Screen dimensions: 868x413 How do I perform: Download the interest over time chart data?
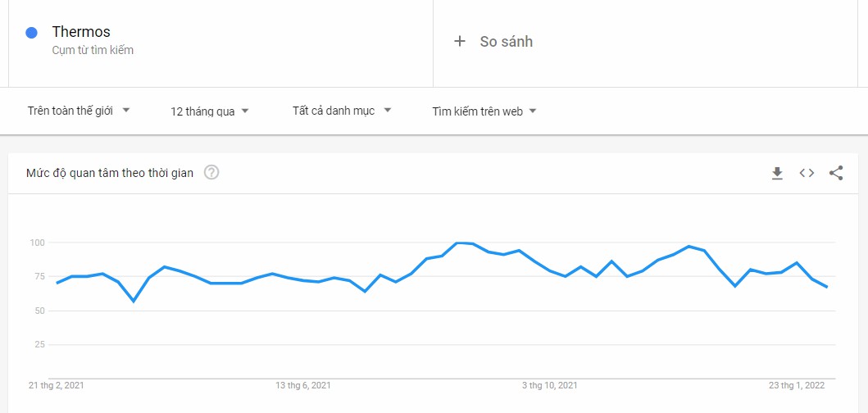[x=777, y=173]
